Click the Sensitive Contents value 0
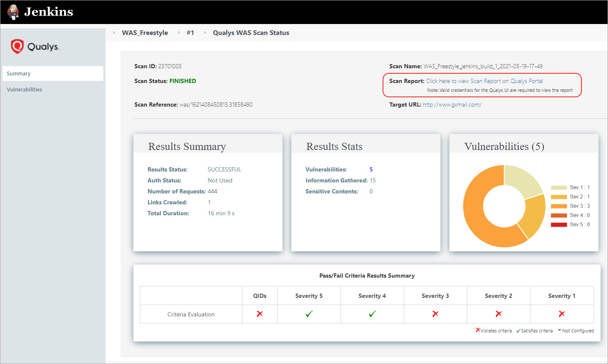608x364 pixels. coord(371,191)
